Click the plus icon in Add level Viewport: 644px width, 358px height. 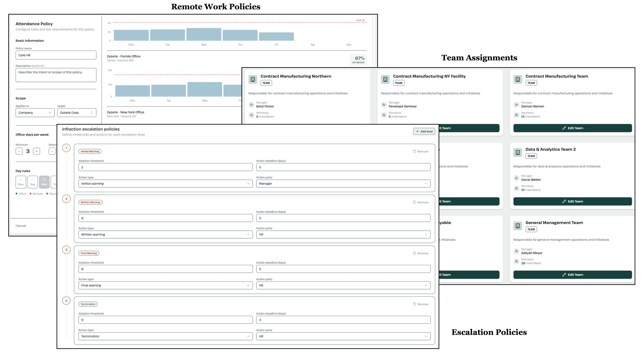coord(417,131)
